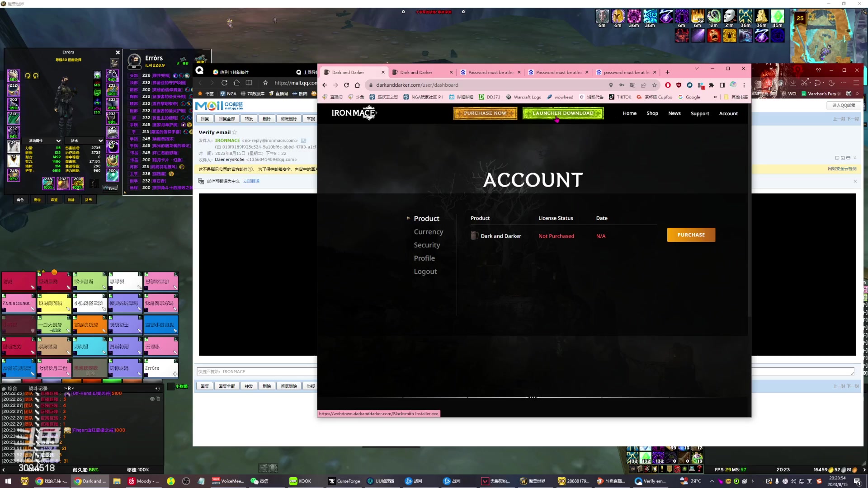Open Chrome tab search chevron
Screen dimensions: 868x488
tap(697, 69)
